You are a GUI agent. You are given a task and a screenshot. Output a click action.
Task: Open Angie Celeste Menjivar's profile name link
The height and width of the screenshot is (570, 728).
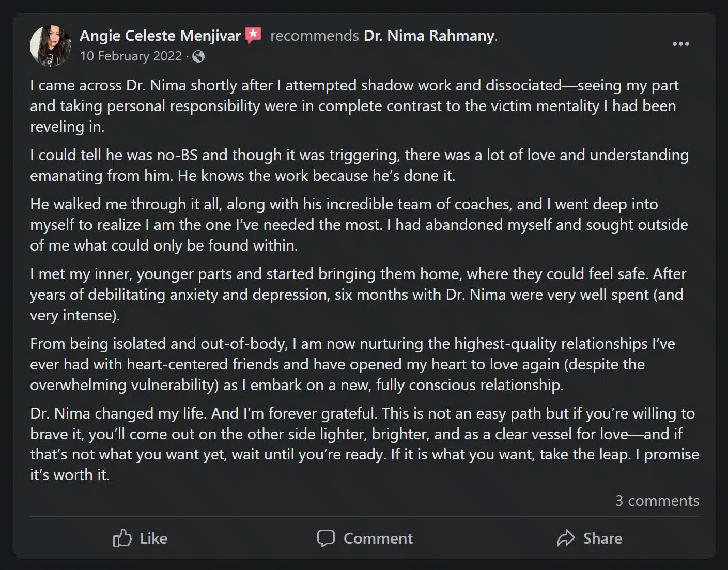(160, 36)
